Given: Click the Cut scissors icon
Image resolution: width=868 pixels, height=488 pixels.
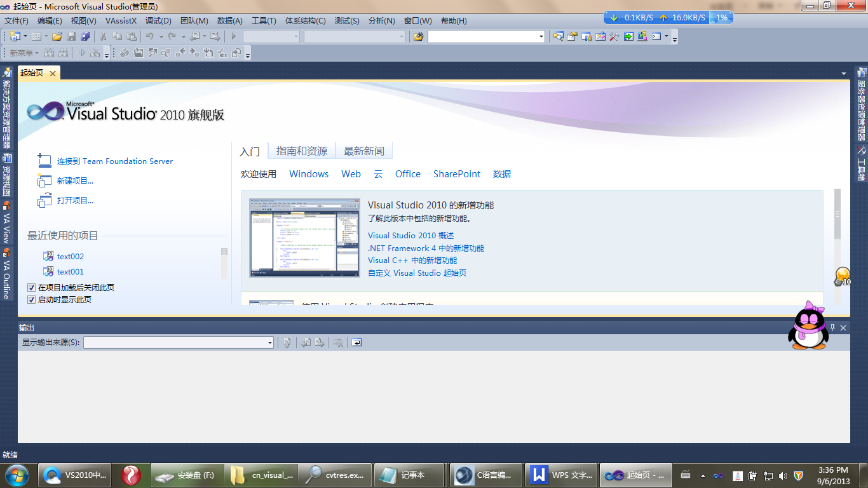Looking at the screenshot, I should coord(103,36).
